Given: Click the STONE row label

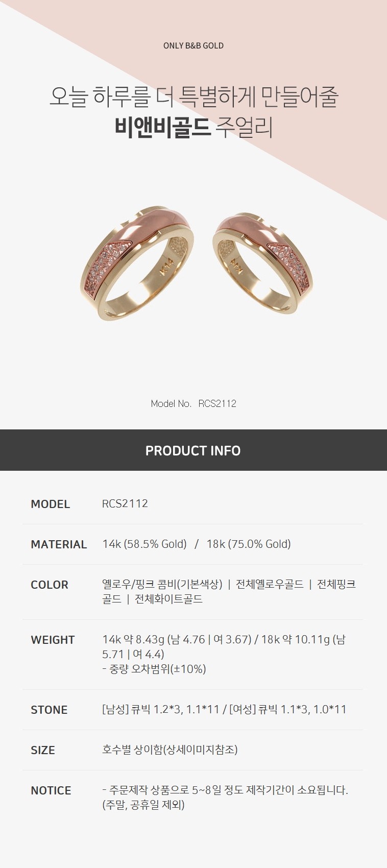Looking at the screenshot, I should point(49,710).
